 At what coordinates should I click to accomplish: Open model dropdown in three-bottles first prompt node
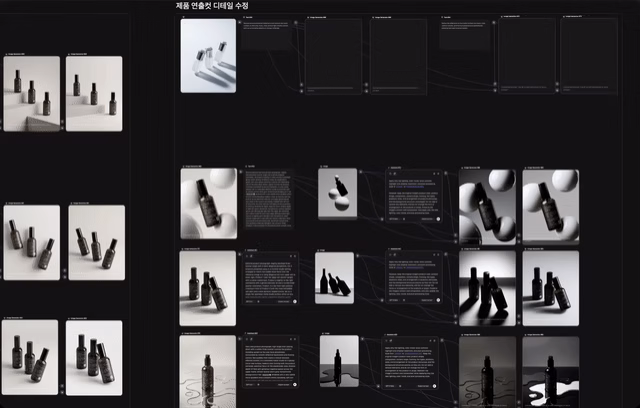[250, 302]
